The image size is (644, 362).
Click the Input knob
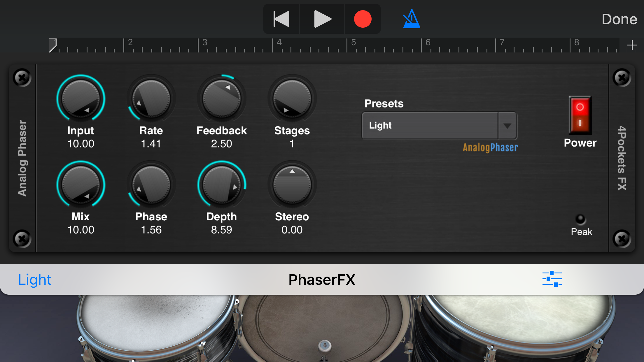pos(81,99)
